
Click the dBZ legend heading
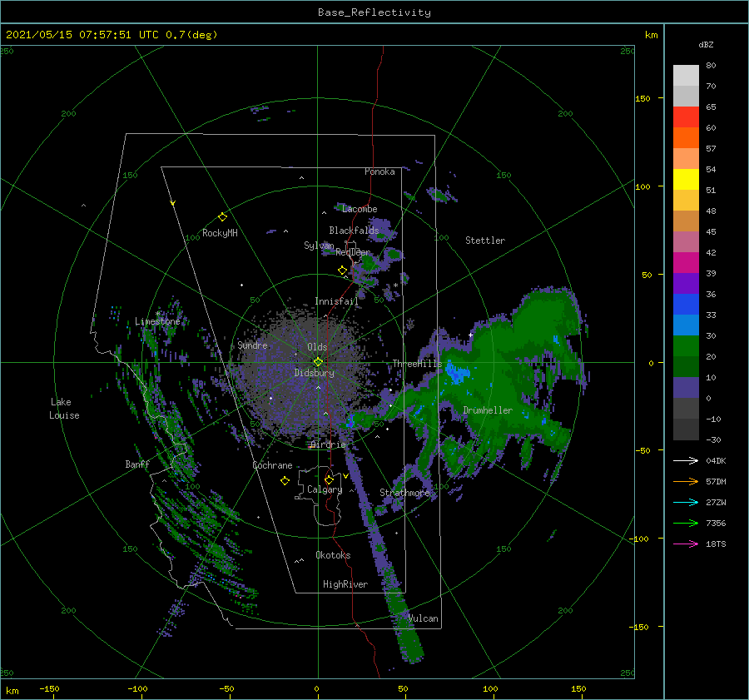pos(706,44)
